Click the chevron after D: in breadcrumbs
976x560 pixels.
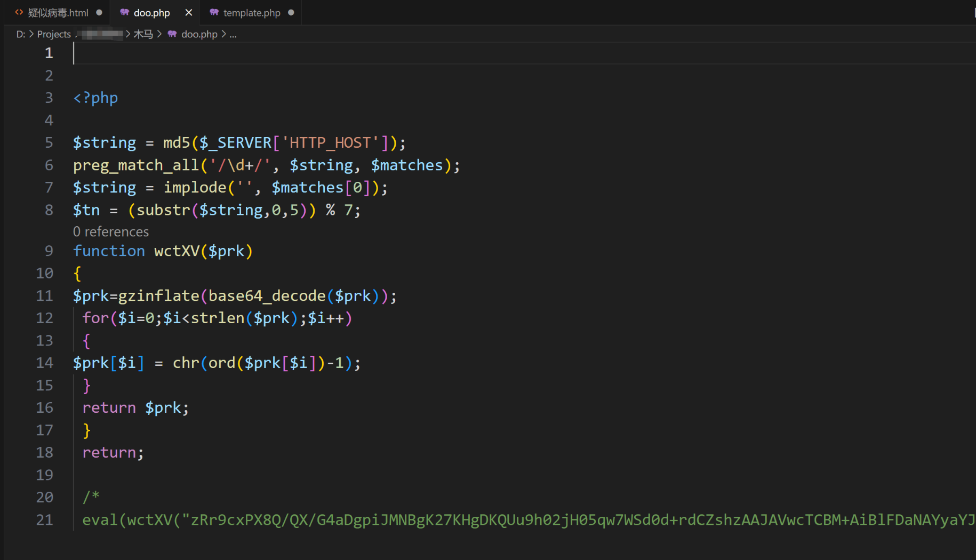(31, 34)
